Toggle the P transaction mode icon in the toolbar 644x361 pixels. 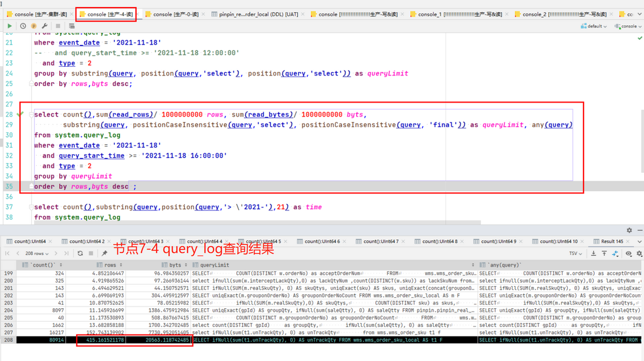pyautogui.click(x=33, y=26)
